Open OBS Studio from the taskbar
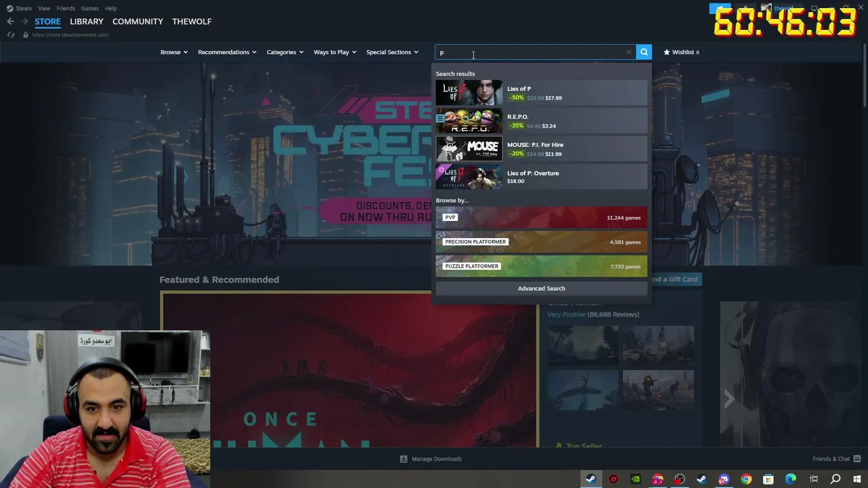The width and height of the screenshot is (868, 488). pyautogui.click(x=679, y=479)
